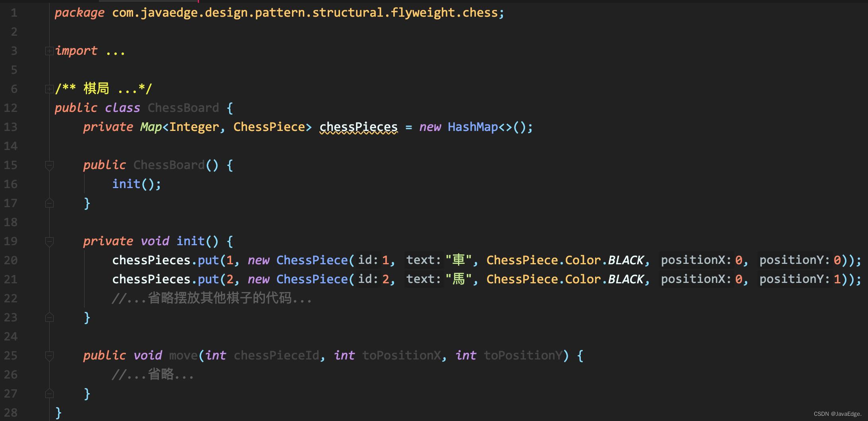Viewport: 868px width, 421px height.
Task: Click the ChessBoard constructor name on line 15
Action: (169, 165)
